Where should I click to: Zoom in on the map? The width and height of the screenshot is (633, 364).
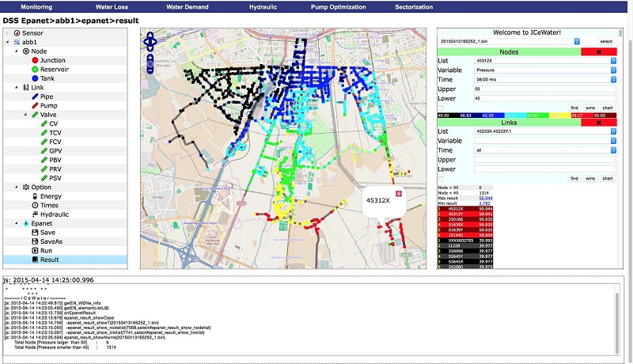click(150, 57)
